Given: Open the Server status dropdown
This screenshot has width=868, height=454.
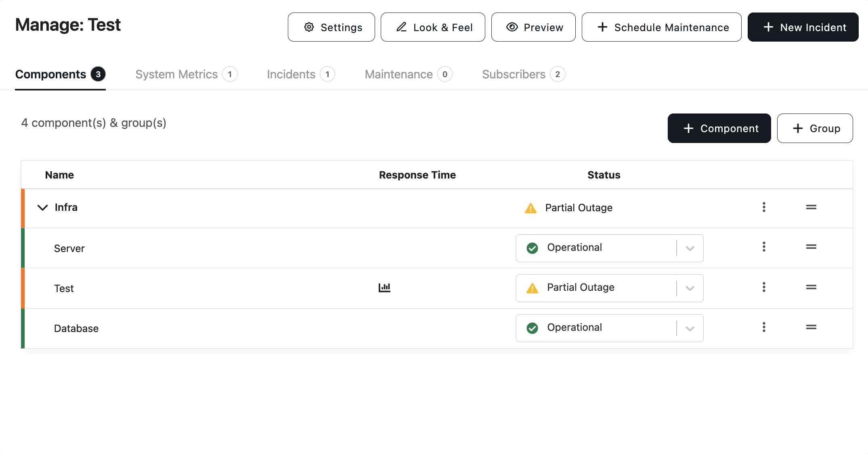Looking at the screenshot, I should [x=610, y=248].
